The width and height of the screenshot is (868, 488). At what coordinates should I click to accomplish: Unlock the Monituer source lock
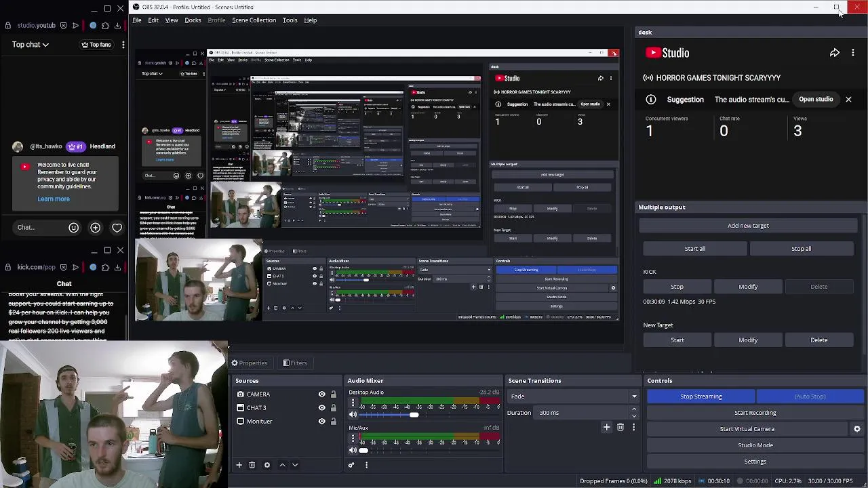(x=333, y=422)
